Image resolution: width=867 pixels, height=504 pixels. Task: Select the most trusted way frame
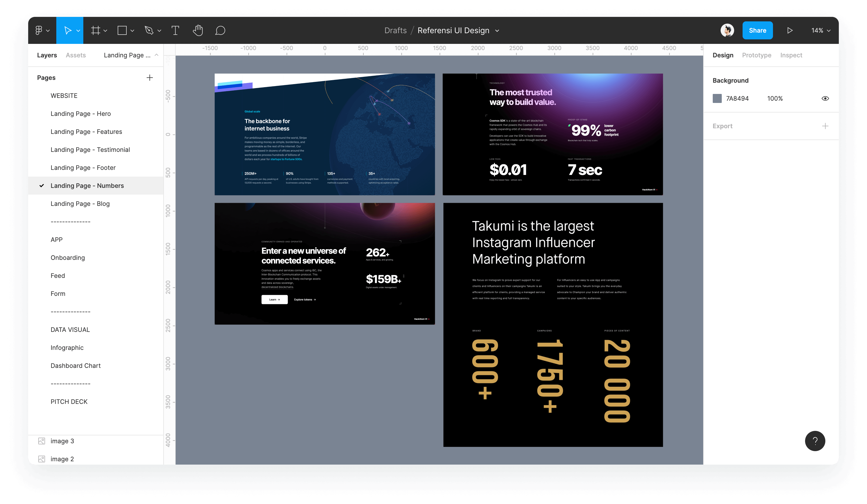[x=553, y=134]
